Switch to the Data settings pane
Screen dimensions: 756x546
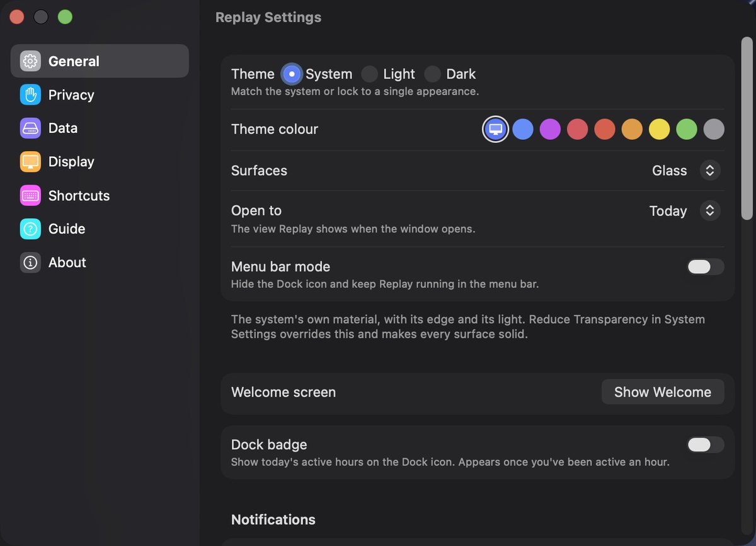click(x=100, y=128)
